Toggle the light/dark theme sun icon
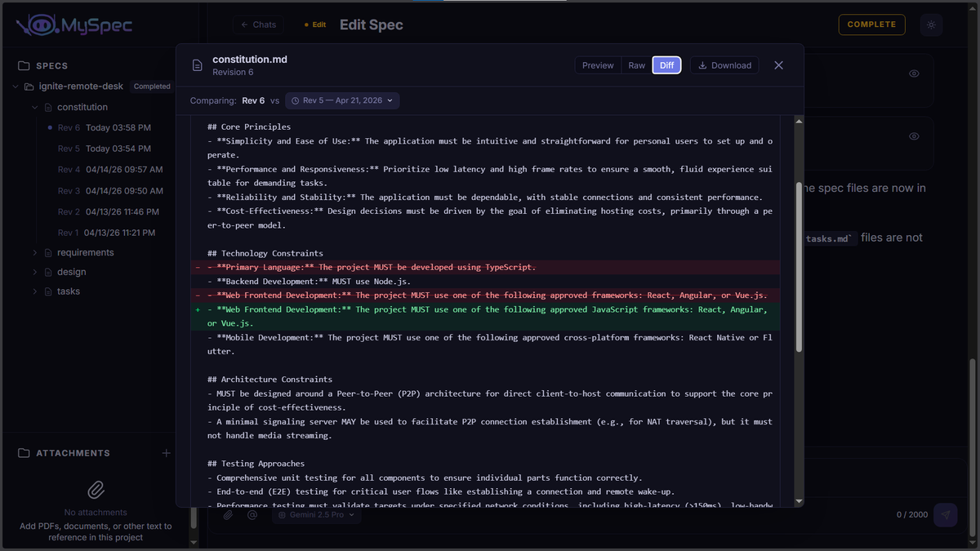Image resolution: width=980 pixels, height=551 pixels. pos(931,24)
